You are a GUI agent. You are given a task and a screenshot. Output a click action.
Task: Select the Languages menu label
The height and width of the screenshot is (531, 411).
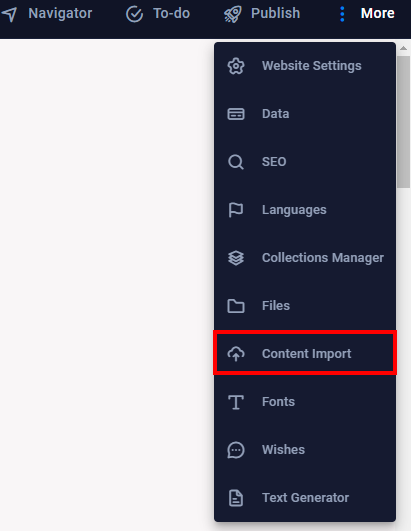(294, 210)
